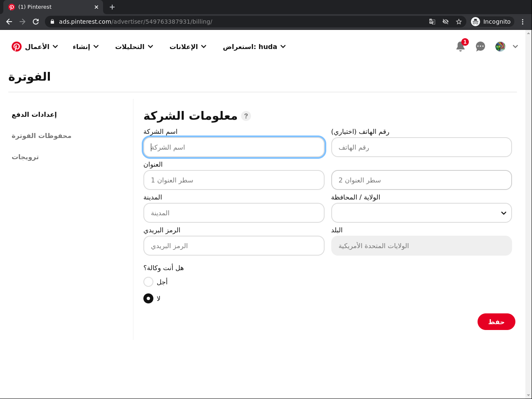Open the messages chat bubble icon

[480, 47]
